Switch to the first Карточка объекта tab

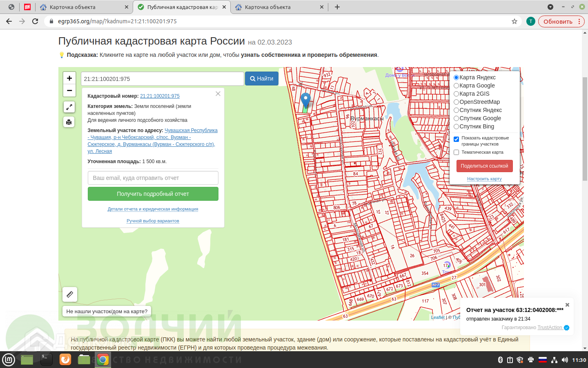click(x=82, y=7)
